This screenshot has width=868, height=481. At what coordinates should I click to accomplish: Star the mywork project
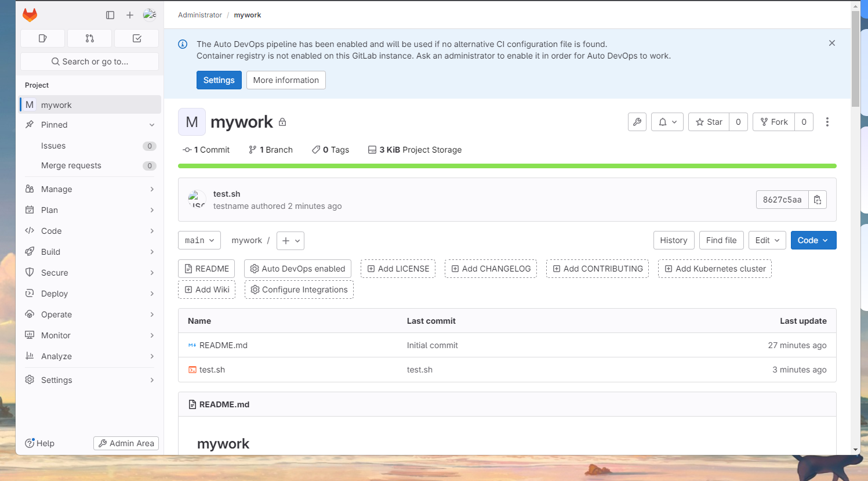click(709, 122)
